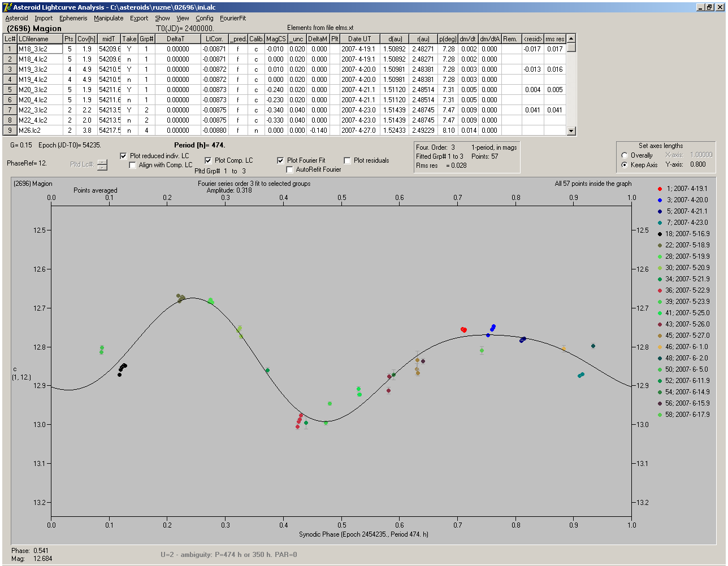The height and width of the screenshot is (566, 728).
Task: Click the M20_3.lc2 filename cell
Action: click(40, 90)
